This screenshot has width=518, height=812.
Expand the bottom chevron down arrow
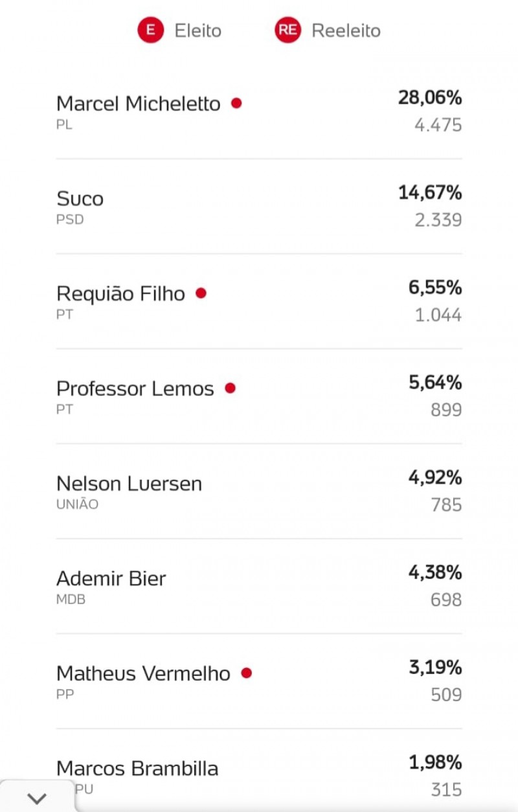(37, 798)
